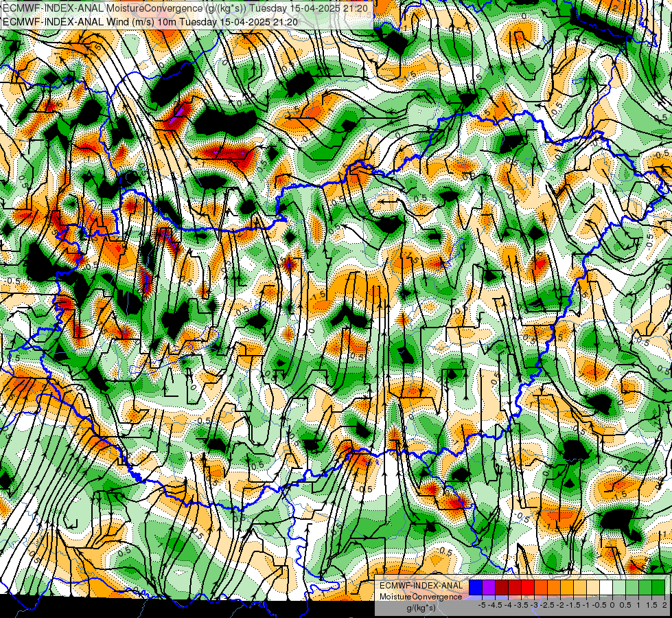Click the legend tick label -3.5
Viewport: 672px width, 618px height.
(x=522, y=605)
